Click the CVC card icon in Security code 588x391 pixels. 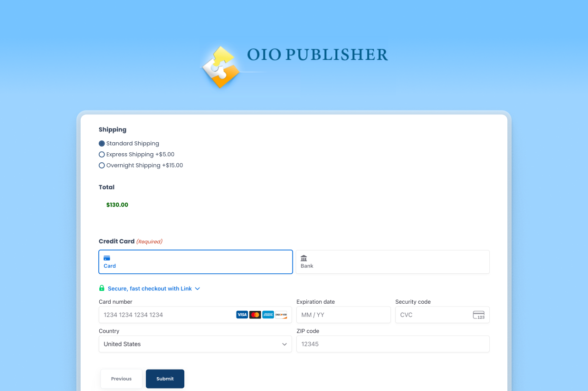[478, 315]
